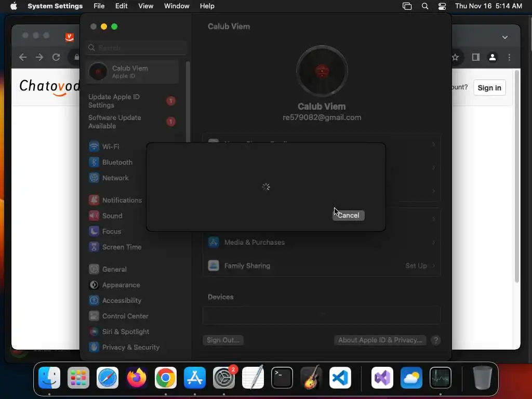Screen dimensions: 532x399
Task: Open Launchpad from the Dock
Action: [78, 378]
